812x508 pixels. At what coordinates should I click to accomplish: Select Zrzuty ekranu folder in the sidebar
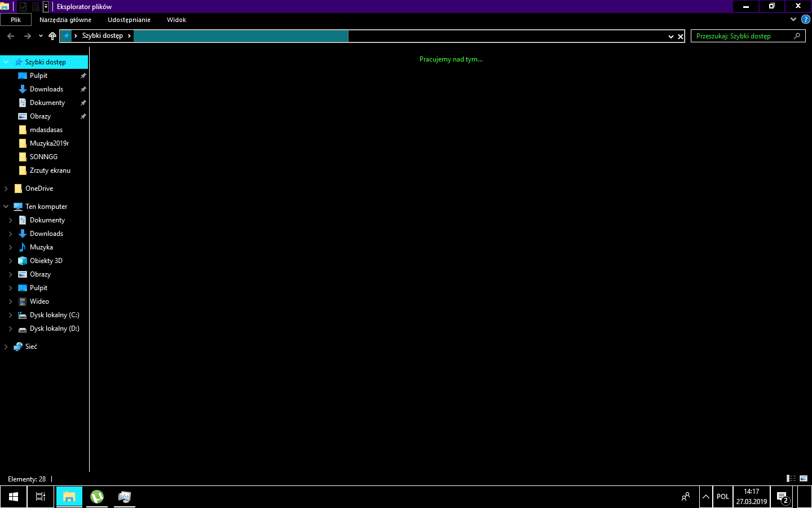click(x=50, y=170)
